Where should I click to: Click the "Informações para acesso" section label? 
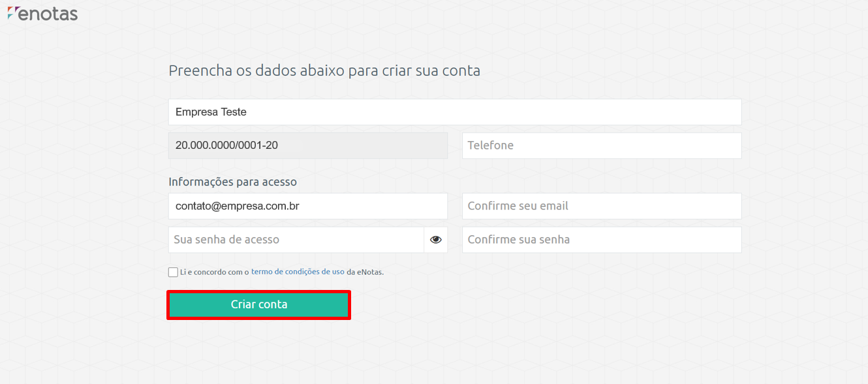(233, 182)
